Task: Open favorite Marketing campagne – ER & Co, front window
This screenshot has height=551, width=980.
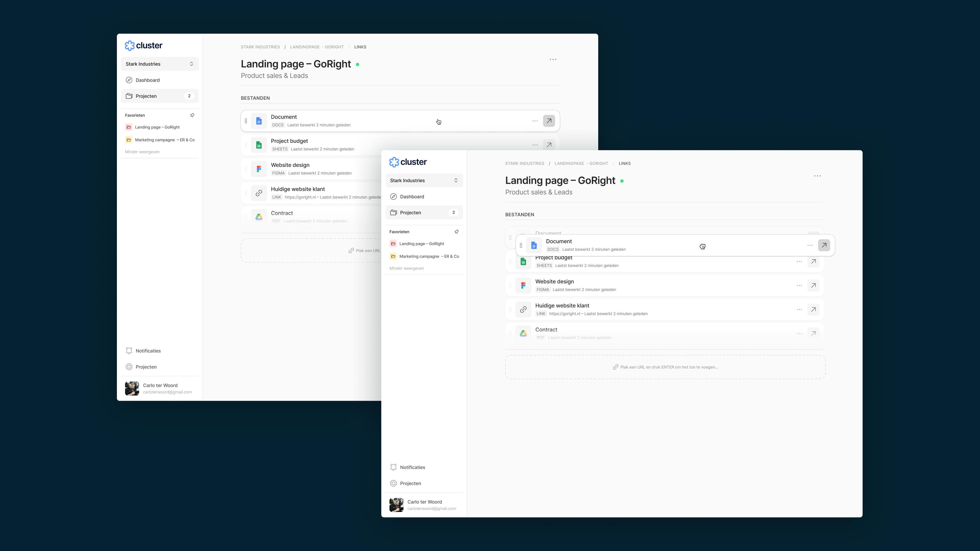Action: click(424, 256)
